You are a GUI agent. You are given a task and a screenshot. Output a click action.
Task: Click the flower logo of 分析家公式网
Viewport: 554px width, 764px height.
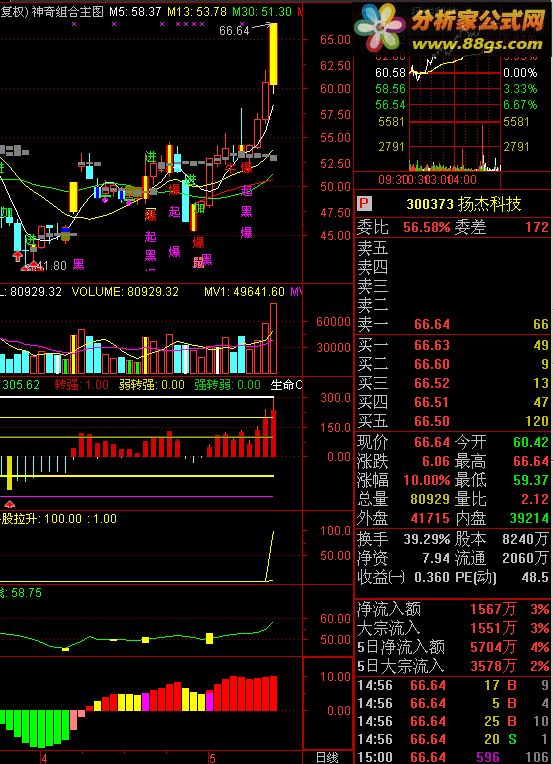(382, 25)
